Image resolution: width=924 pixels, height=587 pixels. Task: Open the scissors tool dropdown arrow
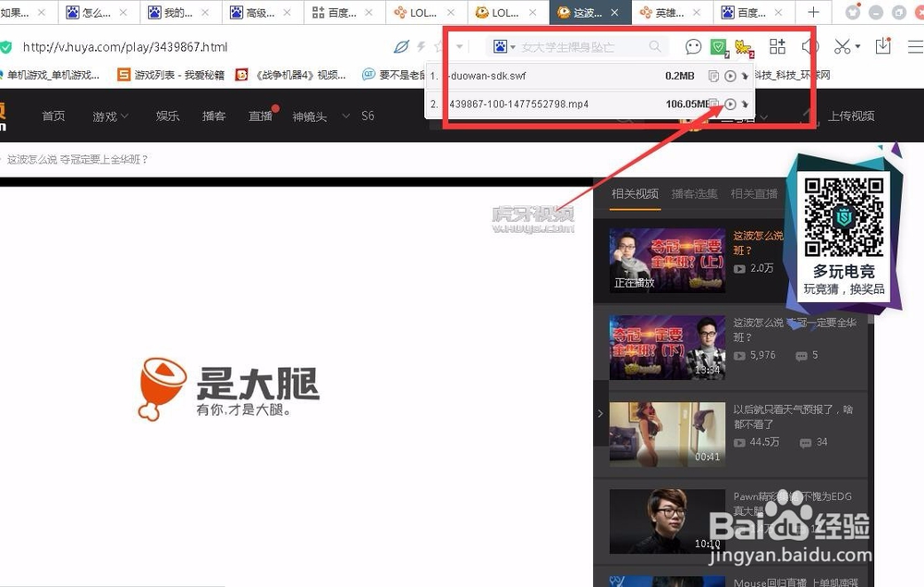857,46
